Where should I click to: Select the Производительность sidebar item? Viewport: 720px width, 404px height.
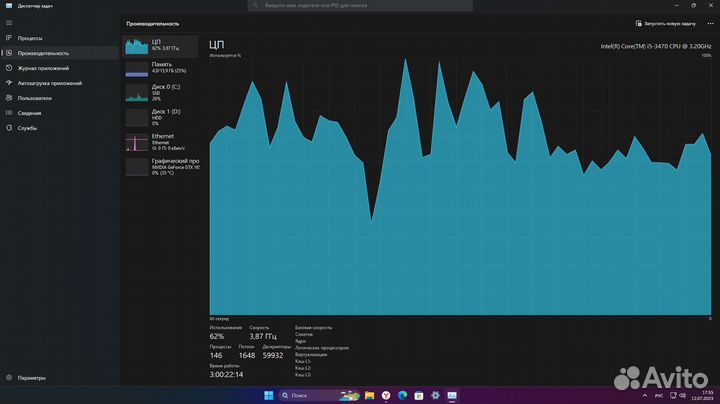point(60,53)
